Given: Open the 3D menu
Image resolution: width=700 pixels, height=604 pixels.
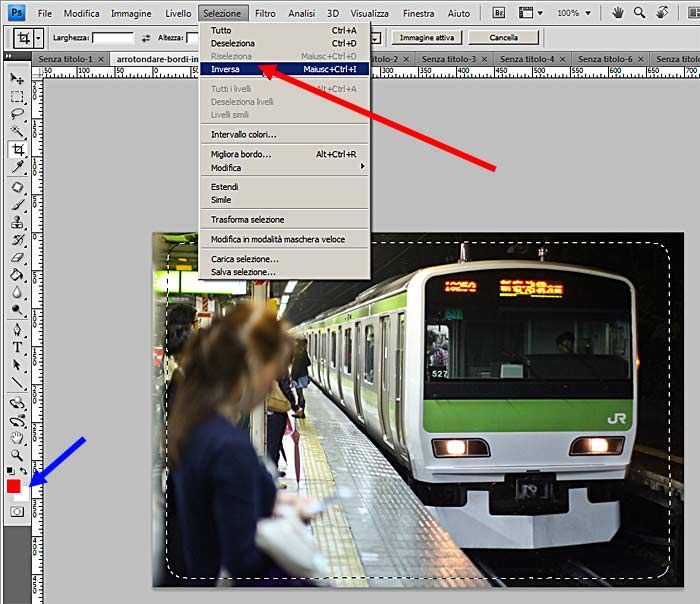Looking at the screenshot, I should (x=333, y=13).
